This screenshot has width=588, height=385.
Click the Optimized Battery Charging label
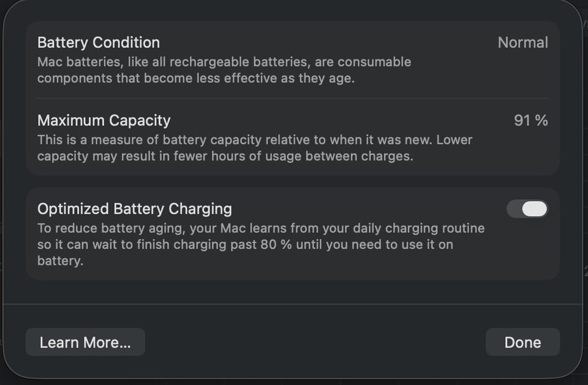pos(135,209)
